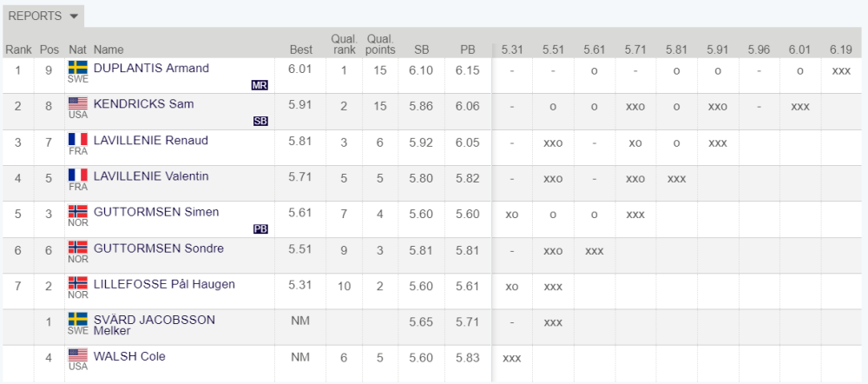Click the French flag beside LAVILLENIE Renaud
The image size is (868, 384).
78,139
